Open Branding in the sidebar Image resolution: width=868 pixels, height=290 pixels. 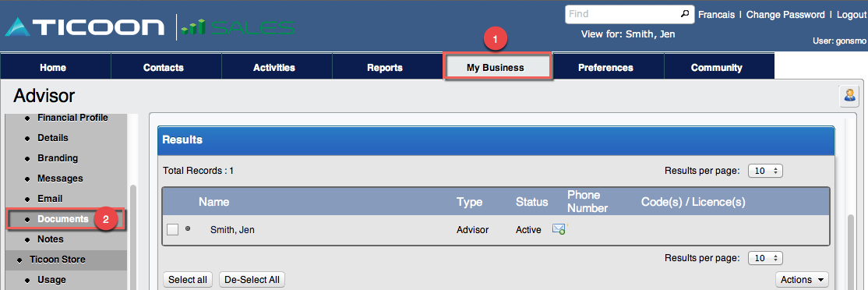click(x=58, y=158)
